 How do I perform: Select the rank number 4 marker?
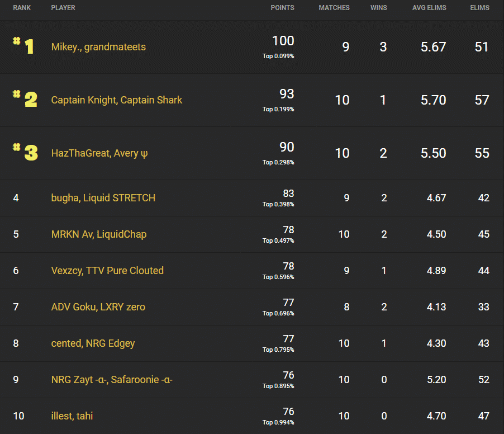point(16,197)
